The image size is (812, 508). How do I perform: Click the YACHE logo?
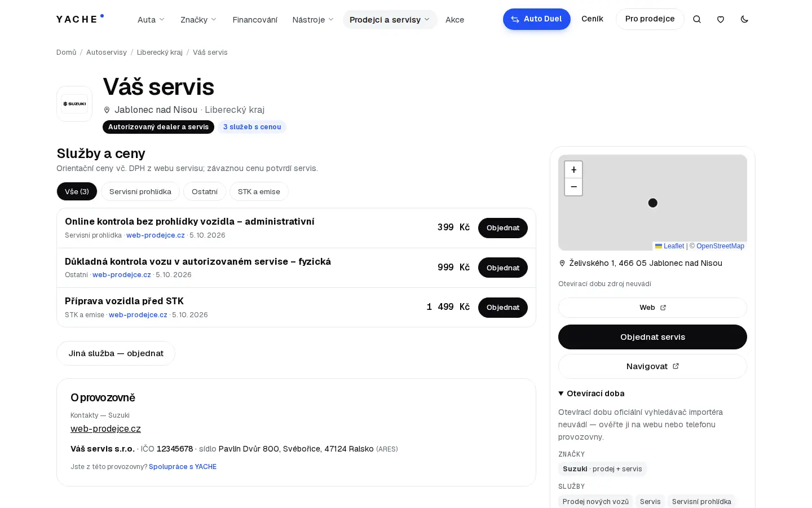point(80,19)
